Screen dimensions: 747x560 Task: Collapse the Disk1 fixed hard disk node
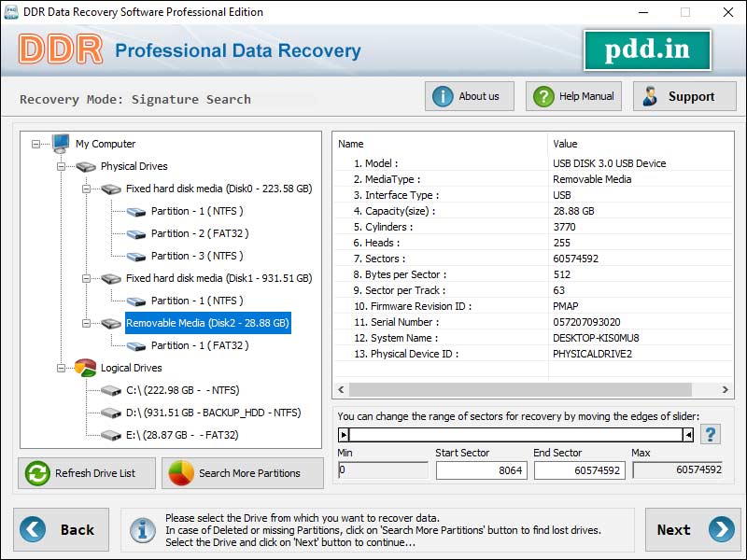[86, 278]
